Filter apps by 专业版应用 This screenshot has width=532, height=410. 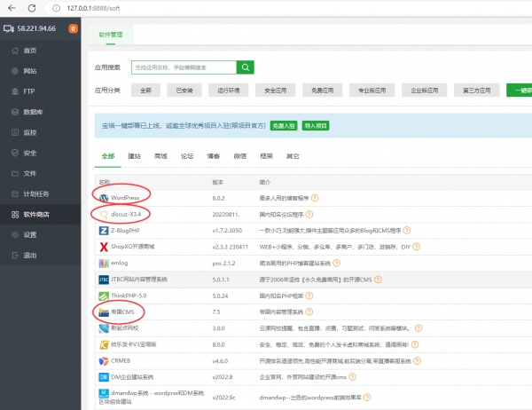tap(372, 91)
